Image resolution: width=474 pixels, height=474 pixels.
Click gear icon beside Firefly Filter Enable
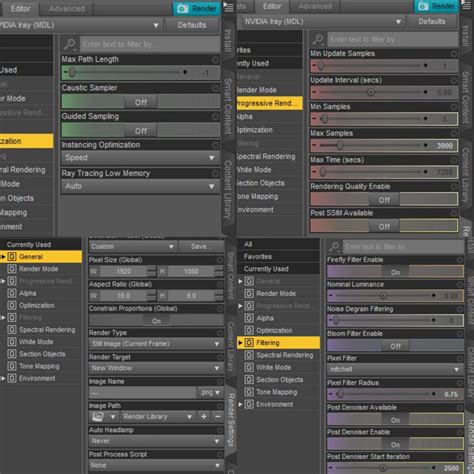click(x=460, y=260)
